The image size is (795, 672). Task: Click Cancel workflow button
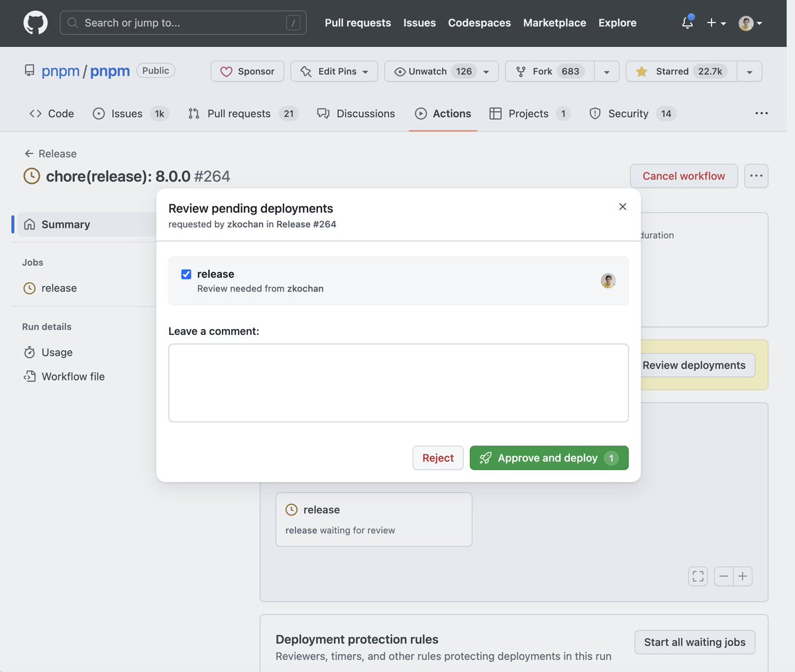[x=684, y=176]
